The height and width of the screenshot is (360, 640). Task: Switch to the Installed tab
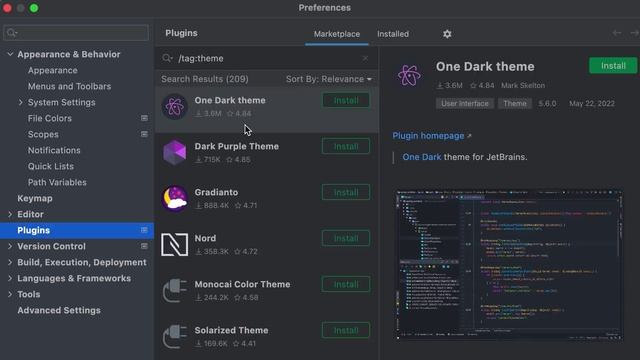[x=393, y=34]
